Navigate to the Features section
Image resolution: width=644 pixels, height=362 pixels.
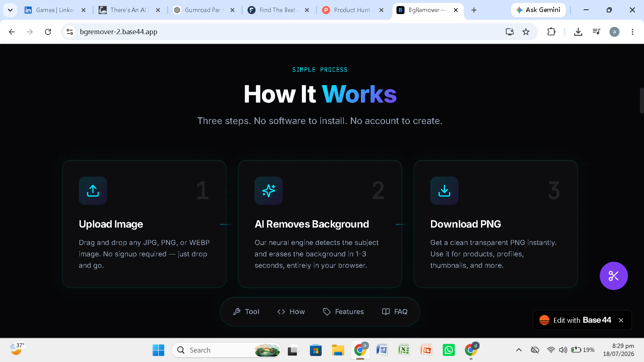pyautogui.click(x=343, y=312)
